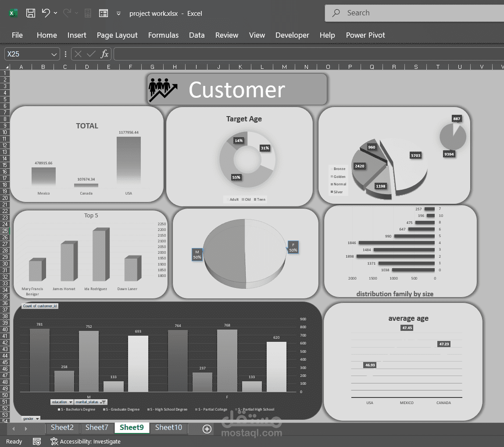Switch to the Home ribbon tab
Image resolution: width=504 pixels, height=447 pixels.
click(x=46, y=35)
